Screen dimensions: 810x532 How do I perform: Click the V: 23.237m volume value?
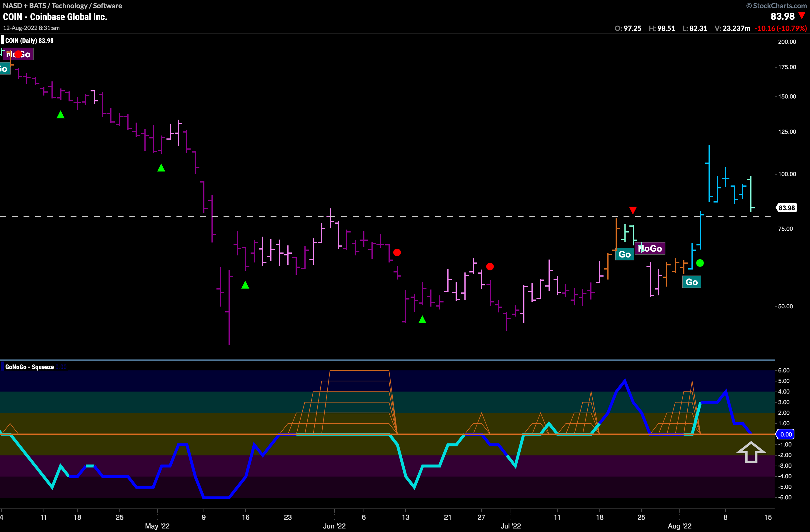tap(732, 28)
